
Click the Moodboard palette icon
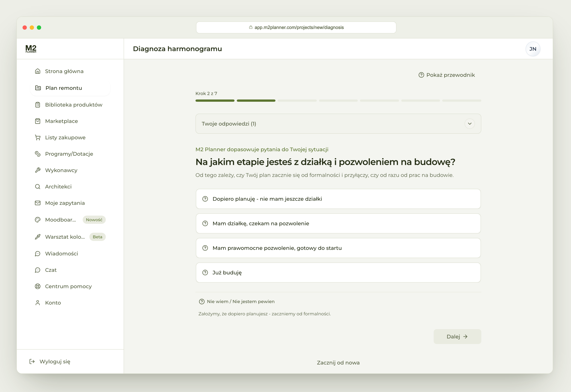[38, 220]
